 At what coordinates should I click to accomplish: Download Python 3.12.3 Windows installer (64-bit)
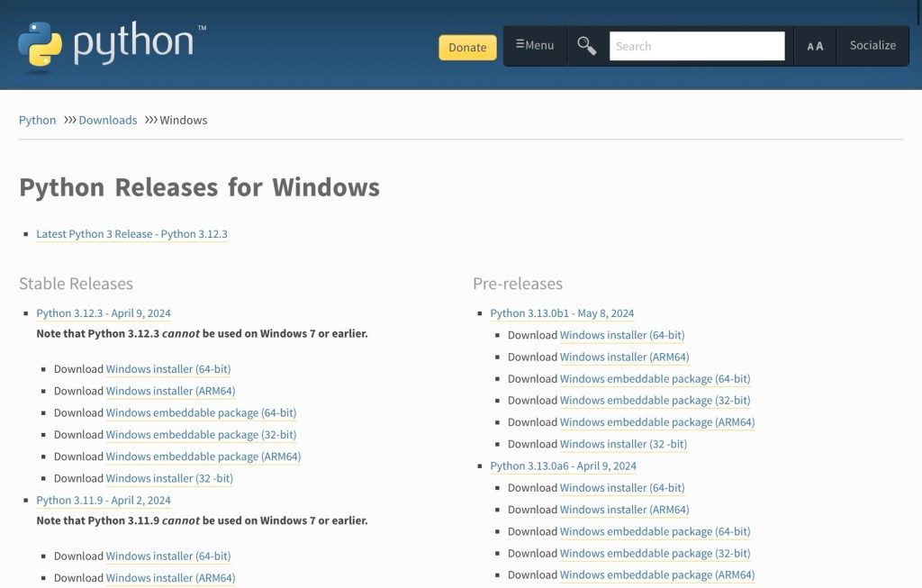click(x=168, y=369)
